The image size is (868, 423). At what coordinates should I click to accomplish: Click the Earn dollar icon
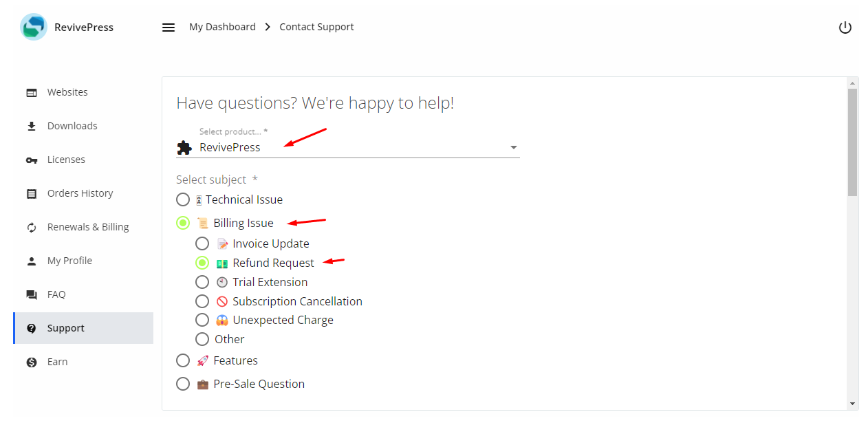[x=32, y=362]
